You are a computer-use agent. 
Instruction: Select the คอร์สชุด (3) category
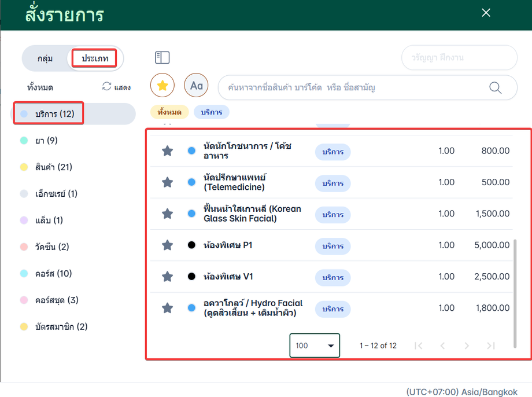click(57, 300)
